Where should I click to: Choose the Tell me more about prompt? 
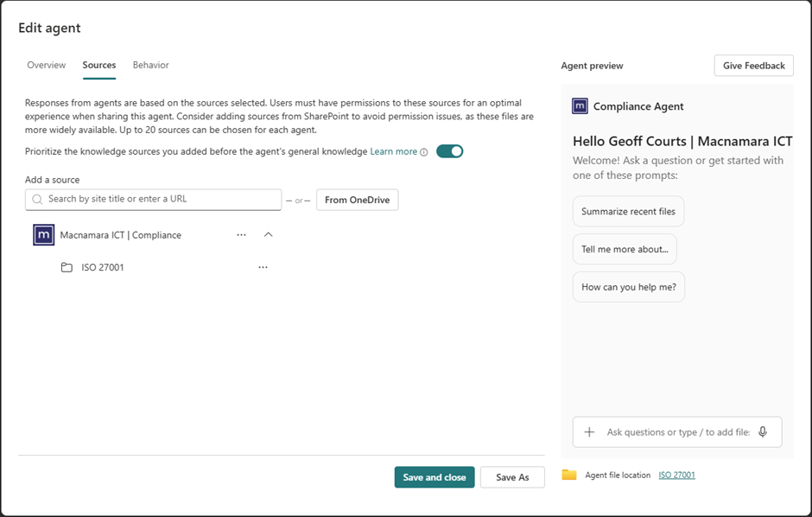[x=625, y=249]
